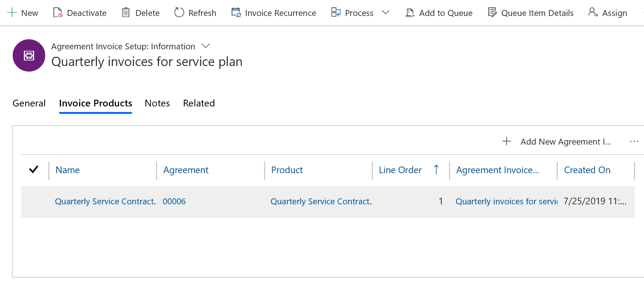Click the New plus icon

coord(12,13)
